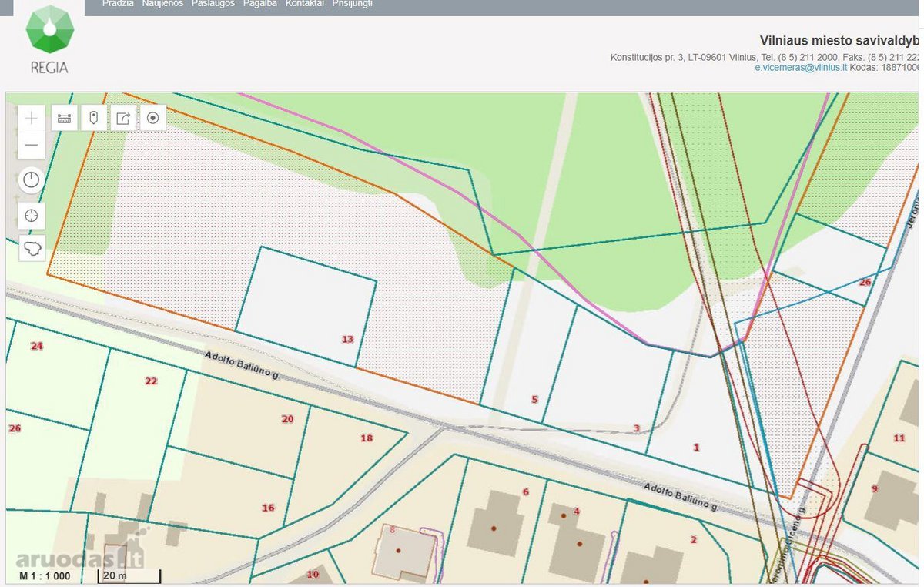Click parcel number 18 label

tap(367, 438)
